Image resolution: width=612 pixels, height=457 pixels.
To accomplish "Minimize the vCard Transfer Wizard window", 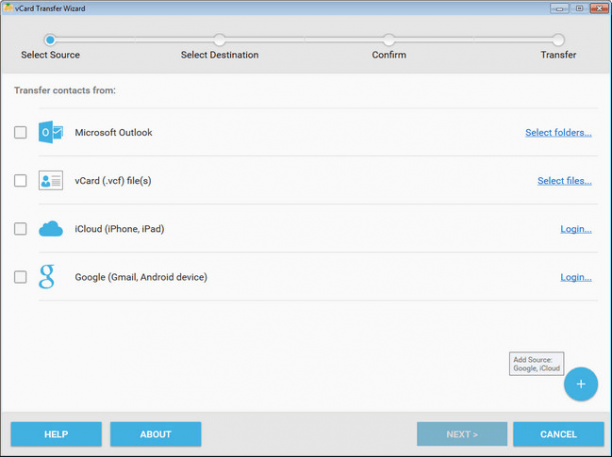I will [559, 8].
